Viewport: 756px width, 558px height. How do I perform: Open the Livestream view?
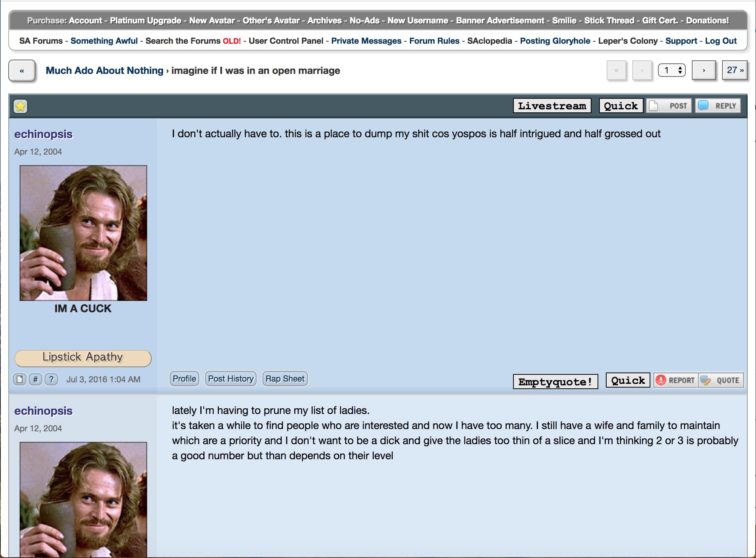click(552, 106)
